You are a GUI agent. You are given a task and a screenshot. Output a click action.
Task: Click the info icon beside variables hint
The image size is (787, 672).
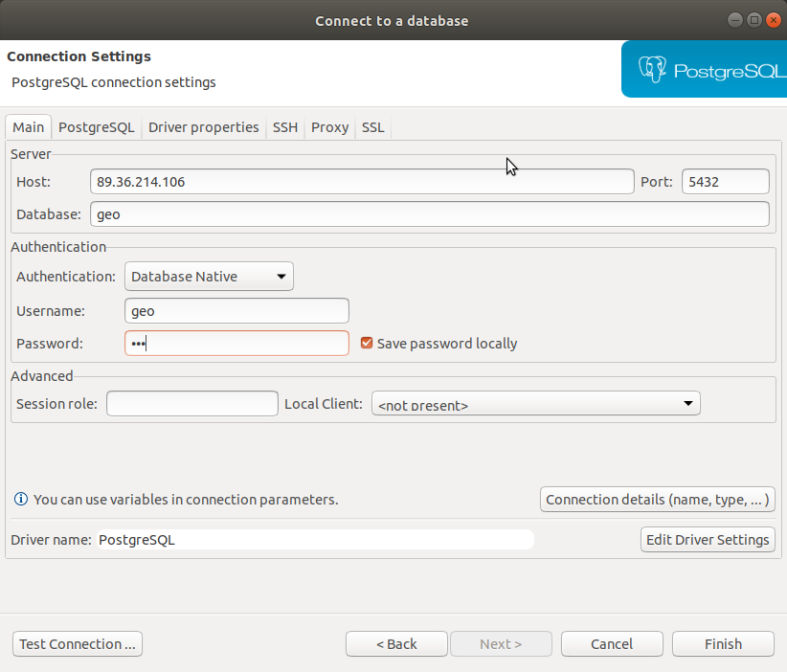(x=20, y=500)
